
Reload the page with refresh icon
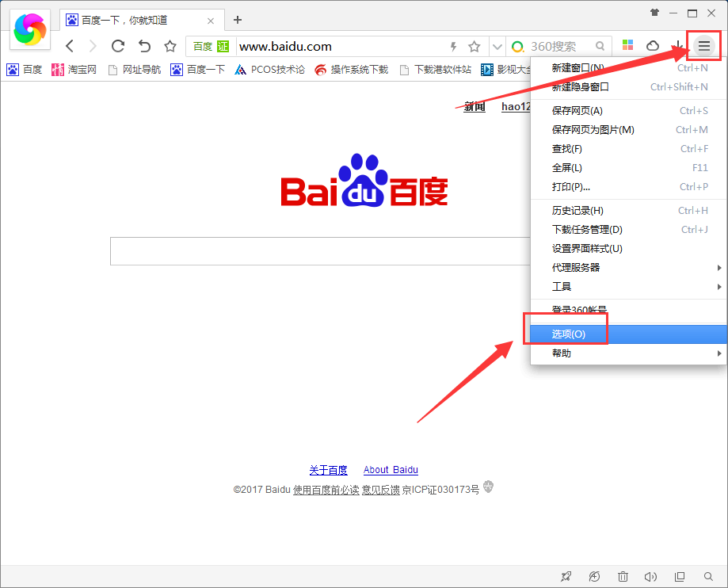(x=118, y=46)
